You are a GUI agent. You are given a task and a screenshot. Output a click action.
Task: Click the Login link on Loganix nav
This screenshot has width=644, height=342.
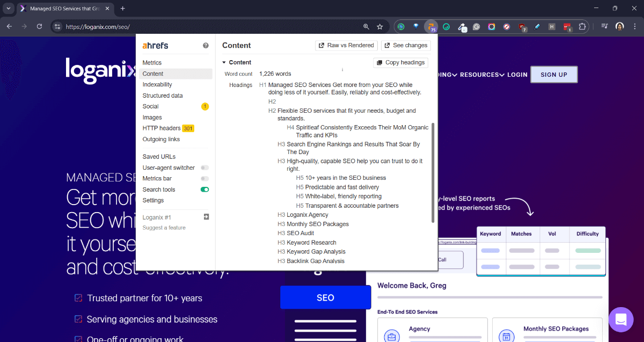point(517,75)
